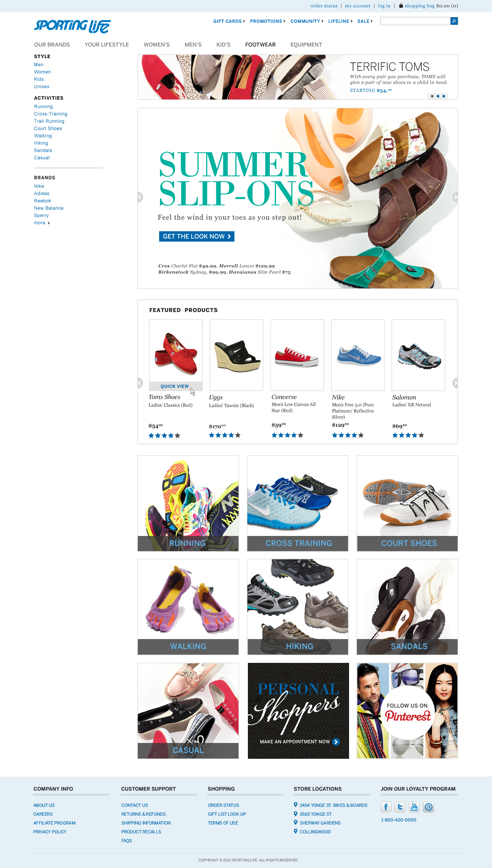Open the YouTube icon in footer
Viewport: 492px width, 868px height.
tap(414, 807)
